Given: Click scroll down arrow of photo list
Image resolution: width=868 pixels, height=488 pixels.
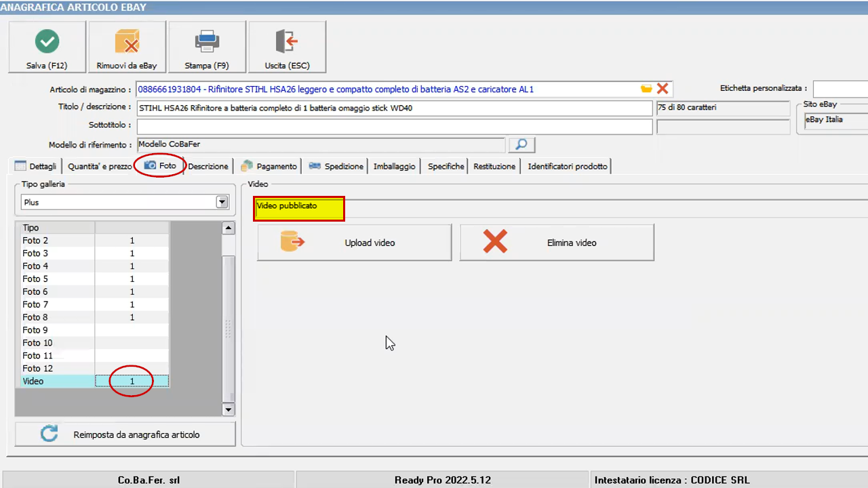Looking at the screenshot, I should 229,409.
